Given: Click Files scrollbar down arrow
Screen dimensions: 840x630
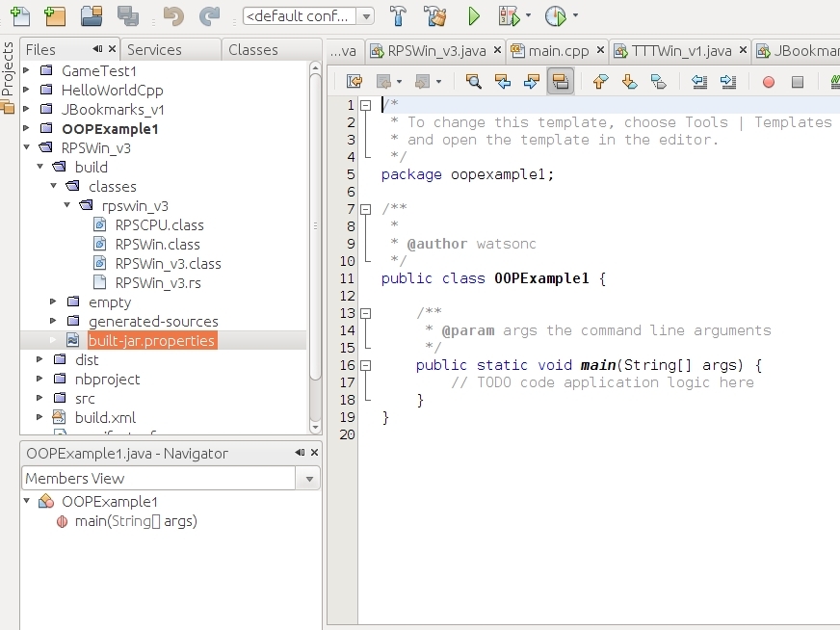Looking at the screenshot, I should point(315,428).
